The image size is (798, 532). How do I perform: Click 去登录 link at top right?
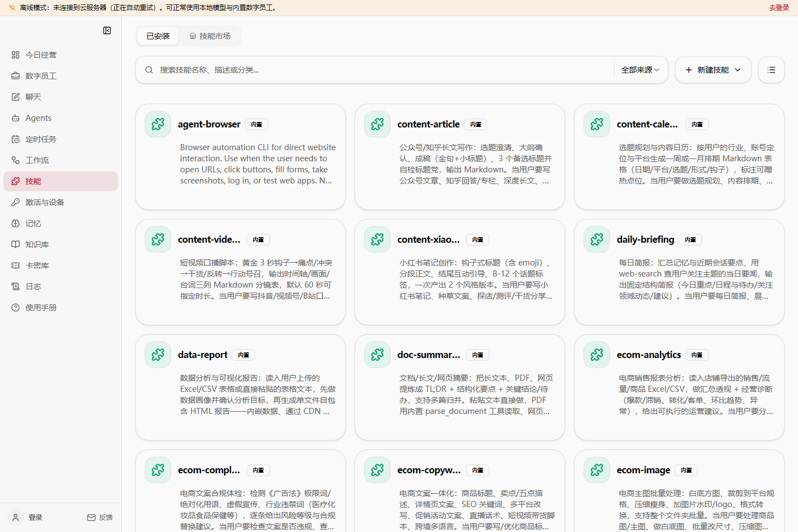coord(779,8)
